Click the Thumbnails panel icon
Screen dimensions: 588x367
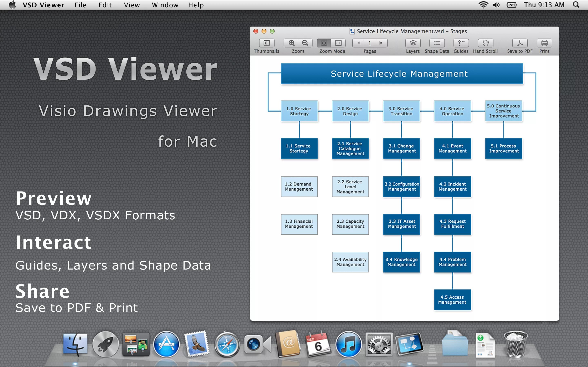[266, 43]
